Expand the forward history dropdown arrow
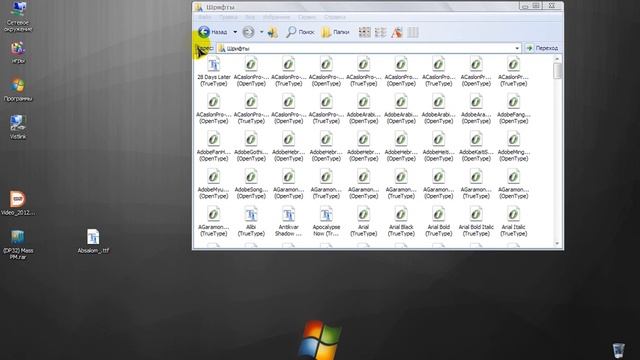The image size is (640, 360). coord(261,32)
